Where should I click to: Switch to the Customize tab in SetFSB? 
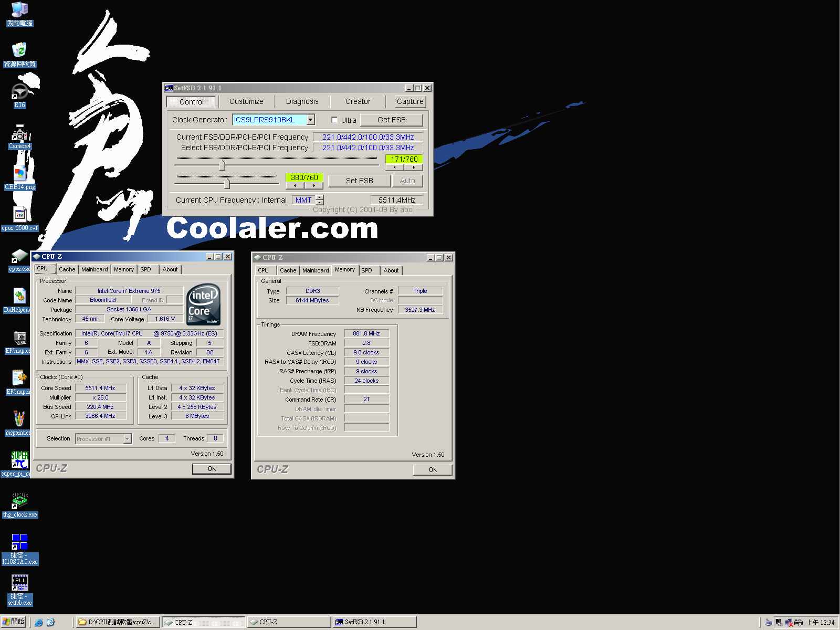[246, 101]
